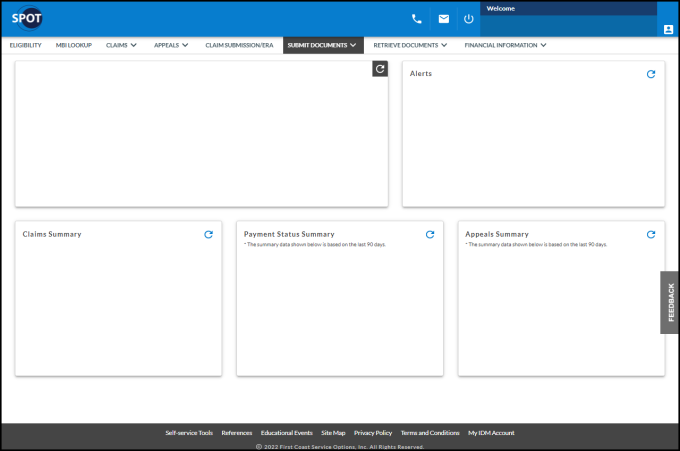This screenshot has height=451, width=680.
Task: Open the Financial Information dropdown
Action: point(505,45)
